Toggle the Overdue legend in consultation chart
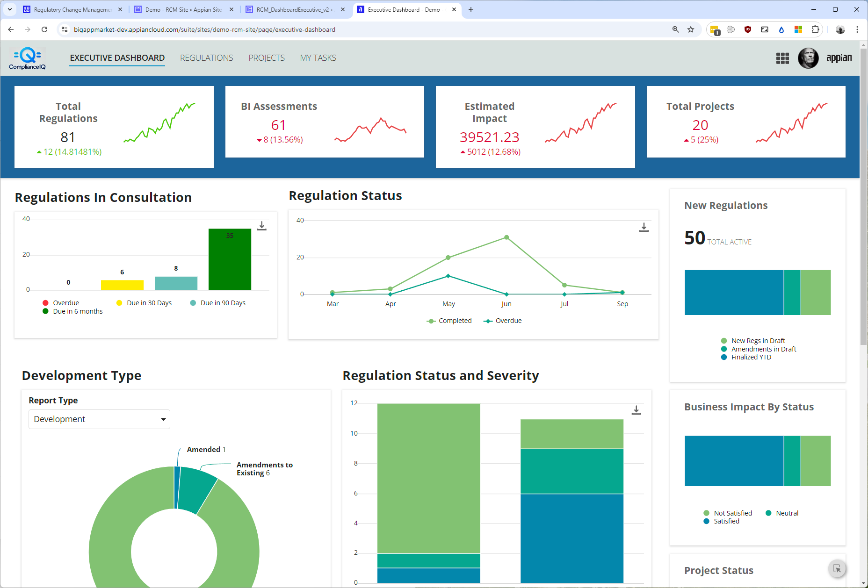This screenshot has width=868, height=588. (x=61, y=303)
